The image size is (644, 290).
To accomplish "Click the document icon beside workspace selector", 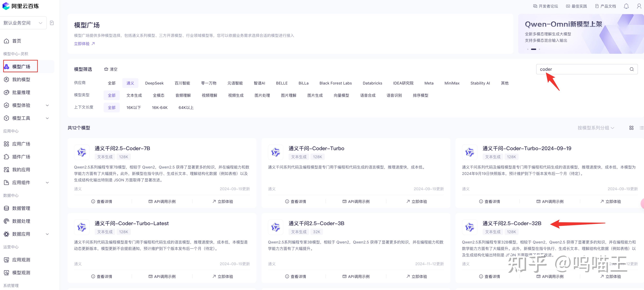I will click(x=52, y=23).
